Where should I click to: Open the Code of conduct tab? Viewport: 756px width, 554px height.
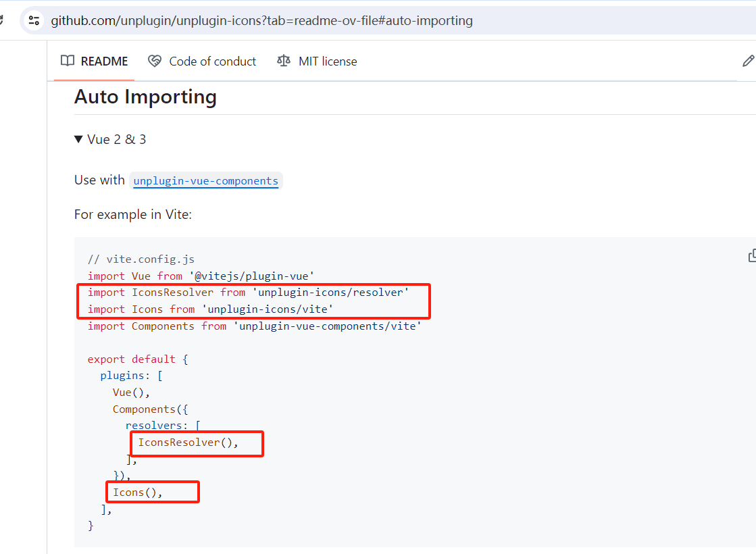click(202, 61)
